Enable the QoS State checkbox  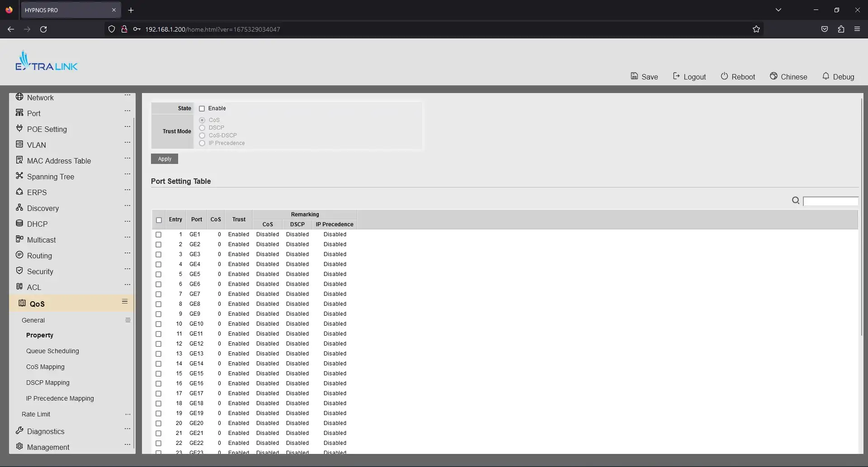pyautogui.click(x=202, y=109)
